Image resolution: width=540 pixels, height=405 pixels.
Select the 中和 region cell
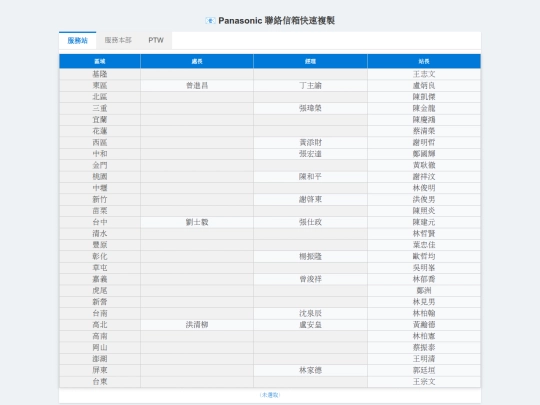click(100, 154)
